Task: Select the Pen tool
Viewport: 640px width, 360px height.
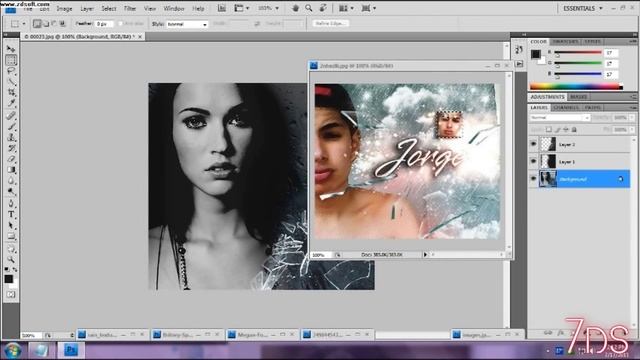Action: [11, 204]
